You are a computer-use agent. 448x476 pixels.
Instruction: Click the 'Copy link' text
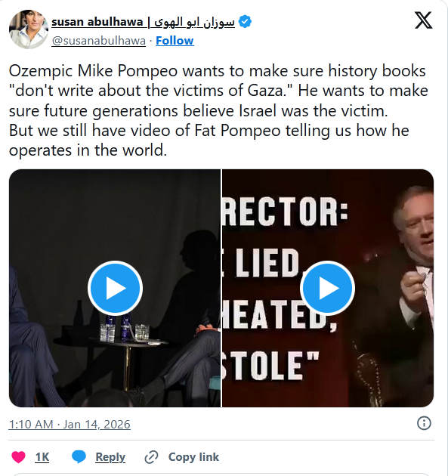[193, 457]
